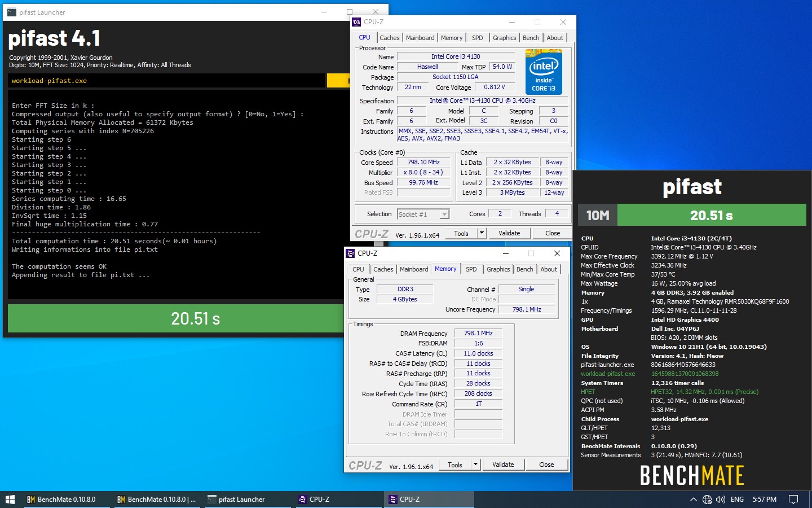Screen dimensions: 812x508
Task: Open network settings from the globe tray icon
Action: [707, 500]
